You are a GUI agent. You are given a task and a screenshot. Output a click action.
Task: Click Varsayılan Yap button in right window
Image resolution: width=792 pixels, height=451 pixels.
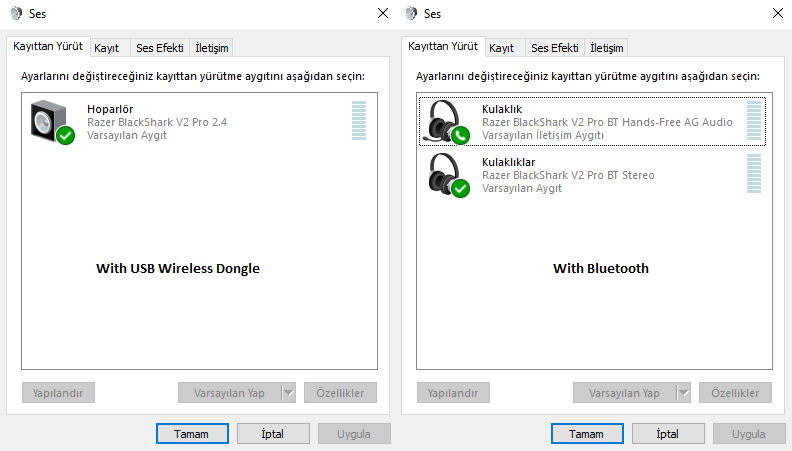625,392
